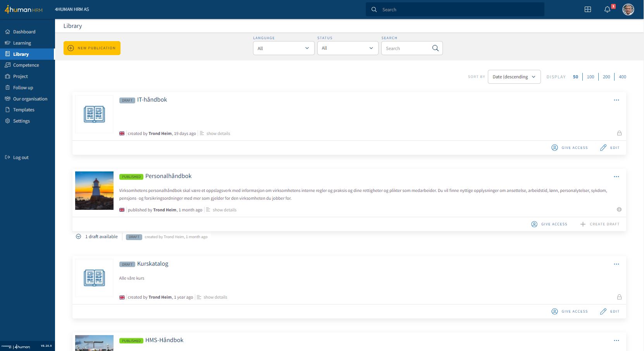The height and width of the screenshot is (351, 644).
Task: Open Our organisation in the sidebar
Action: [x=30, y=99]
